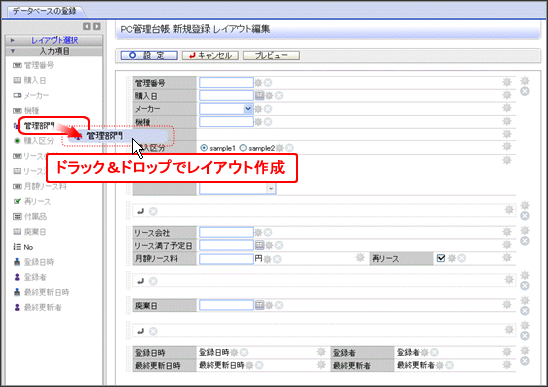Click the 設定 button

click(x=149, y=55)
